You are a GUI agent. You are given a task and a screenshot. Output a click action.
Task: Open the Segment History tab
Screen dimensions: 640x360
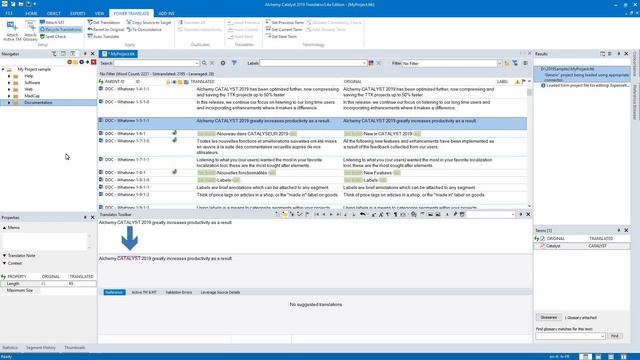(41, 348)
